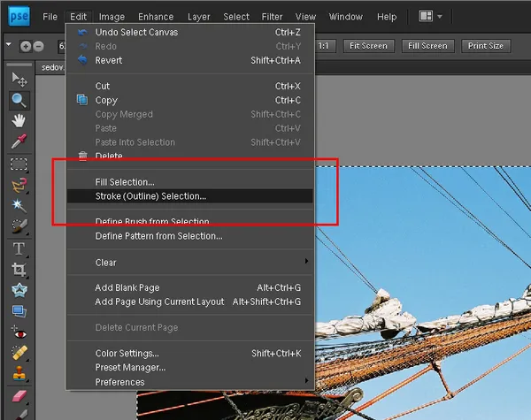The image size is (531, 420).
Task: Select the Red Eye Removal tool
Action: coord(19,332)
